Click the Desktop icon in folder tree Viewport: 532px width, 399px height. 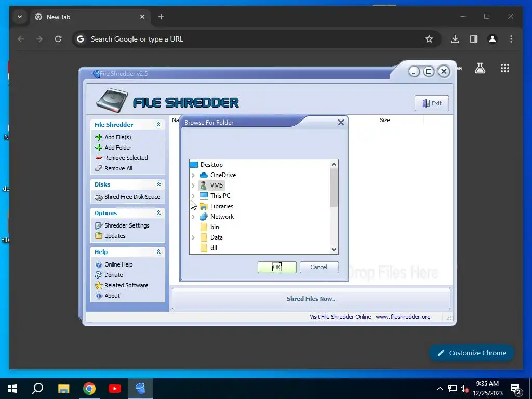(x=193, y=165)
